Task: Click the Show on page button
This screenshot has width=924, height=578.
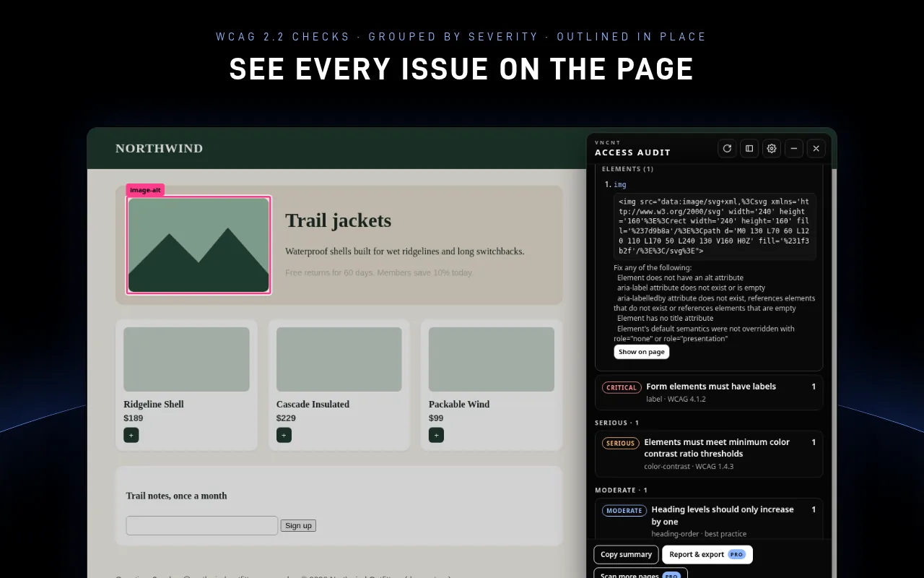Action: coord(642,352)
